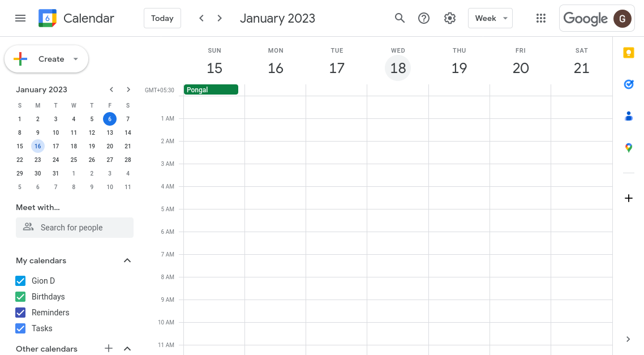
Task: Open Google Maps in side panel
Action: point(628,148)
